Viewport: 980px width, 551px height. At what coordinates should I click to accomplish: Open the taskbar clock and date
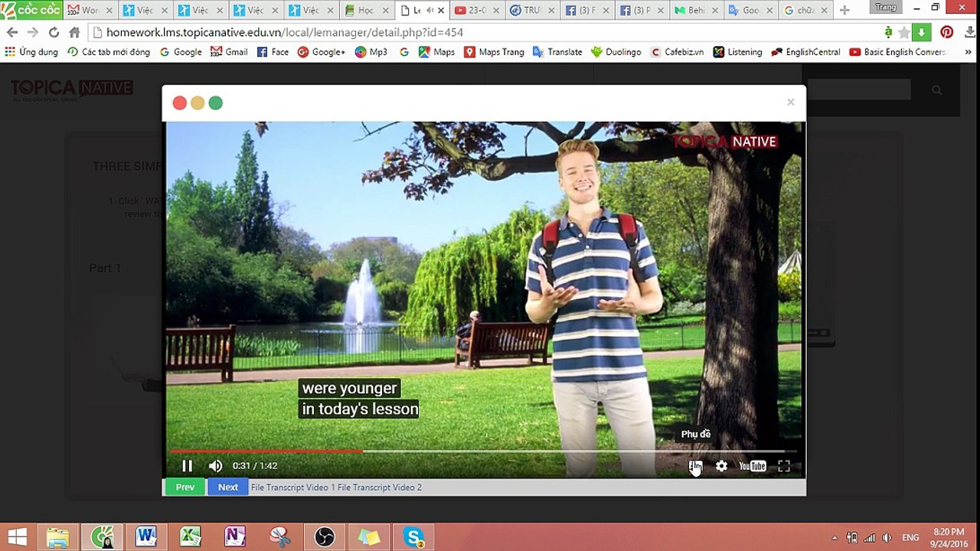949,537
